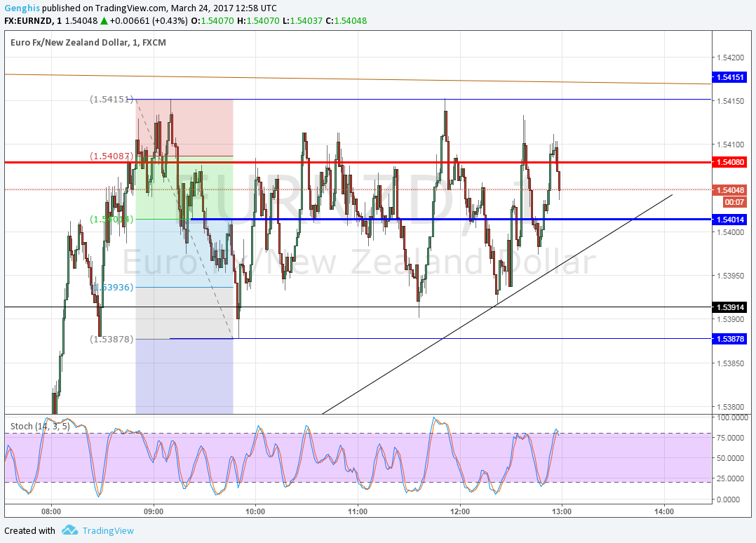This screenshot has height=543, width=756.
Task: Click the green up-arrow change indicator
Action: click(x=104, y=21)
